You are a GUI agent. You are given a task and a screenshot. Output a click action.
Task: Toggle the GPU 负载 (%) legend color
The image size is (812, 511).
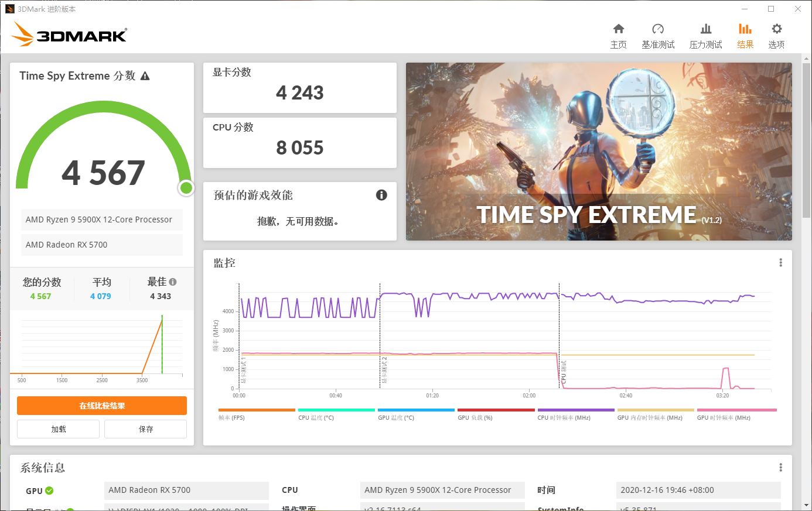[496, 410]
